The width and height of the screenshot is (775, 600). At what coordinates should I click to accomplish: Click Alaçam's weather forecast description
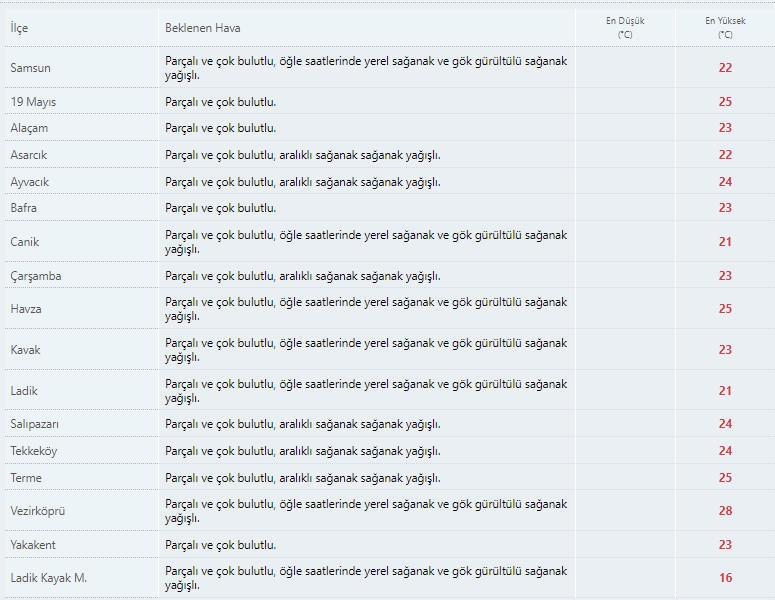[220, 128]
